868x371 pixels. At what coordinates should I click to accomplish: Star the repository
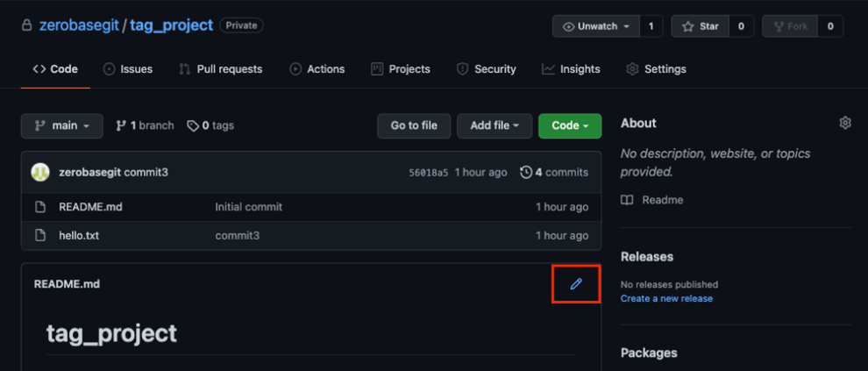coord(701,26)
